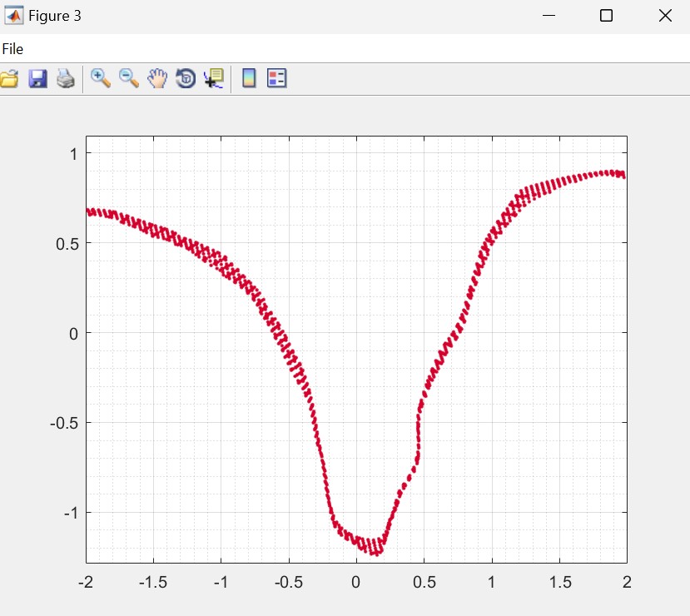The width and height of the screenshot is (690, 616).
Task: Choose the Rotate 3D tool
Action: [185, 79]
